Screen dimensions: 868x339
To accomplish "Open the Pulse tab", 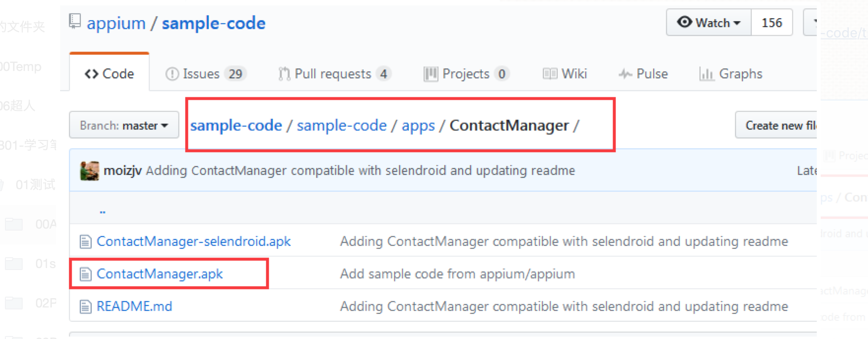I will click(x=643, y=74).
